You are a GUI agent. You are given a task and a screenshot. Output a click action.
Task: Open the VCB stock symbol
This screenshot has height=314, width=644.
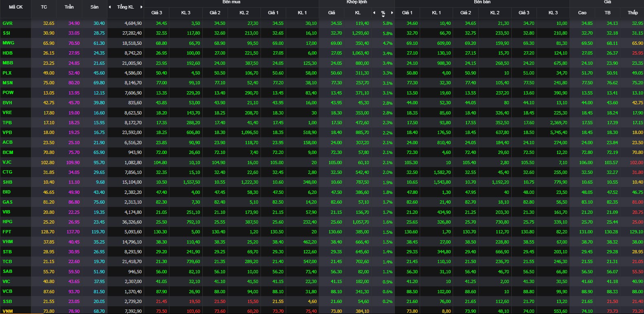(x=7, y=291)
